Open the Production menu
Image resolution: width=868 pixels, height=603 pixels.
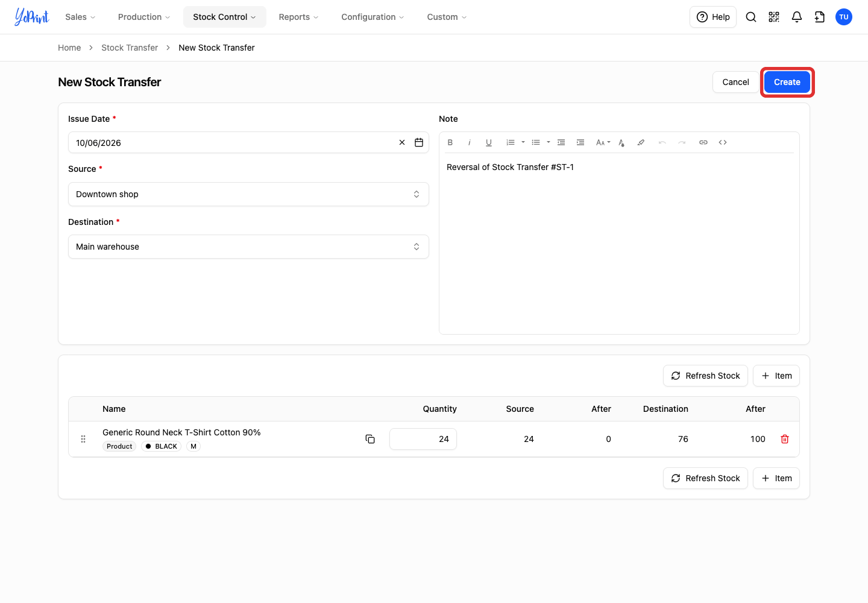coord(144,17)
